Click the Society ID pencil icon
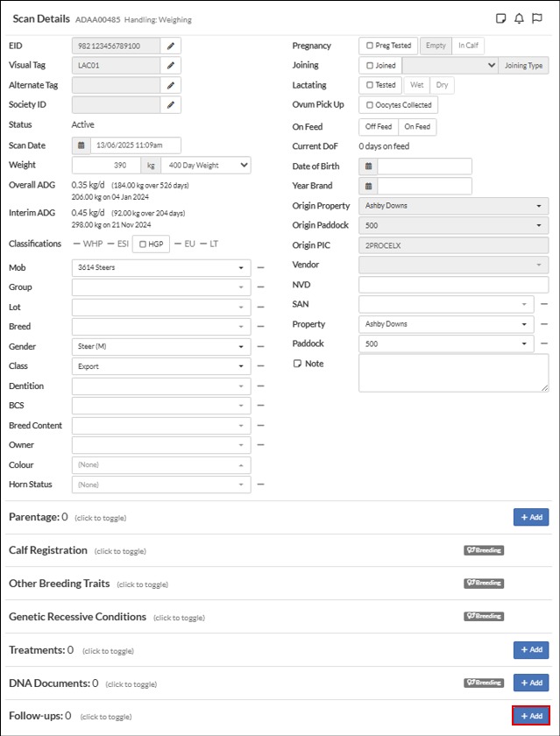Screen dimensions: 560x736 pos(171,104)
